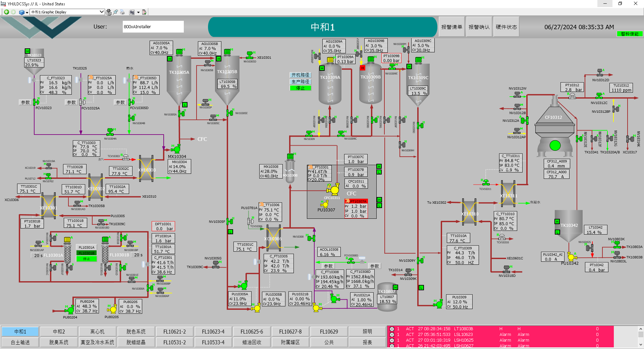This screenshot has height=349, width=644.
Task: Click the XH10303 heat exchanger symbol
Action: [x=147, y=168]
